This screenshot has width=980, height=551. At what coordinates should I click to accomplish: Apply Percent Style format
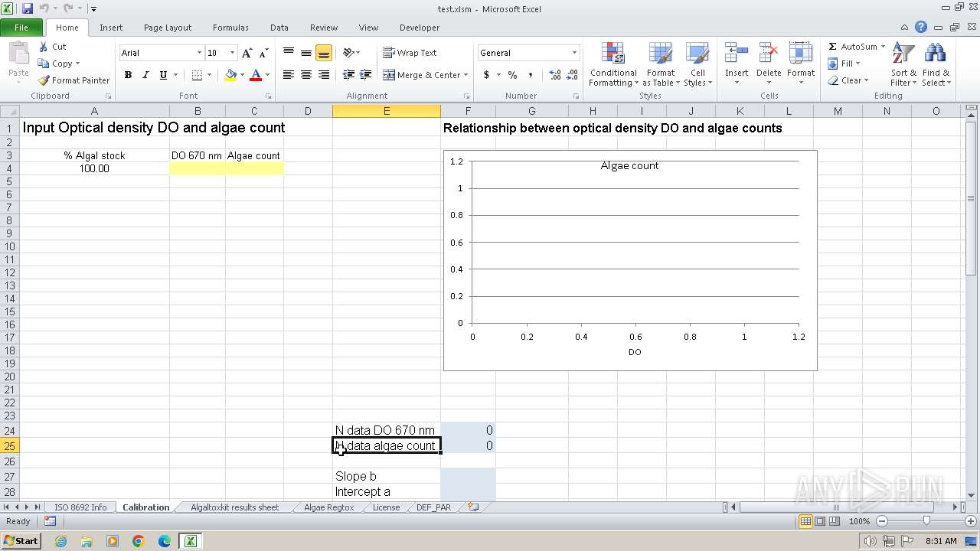coord(512,75)
